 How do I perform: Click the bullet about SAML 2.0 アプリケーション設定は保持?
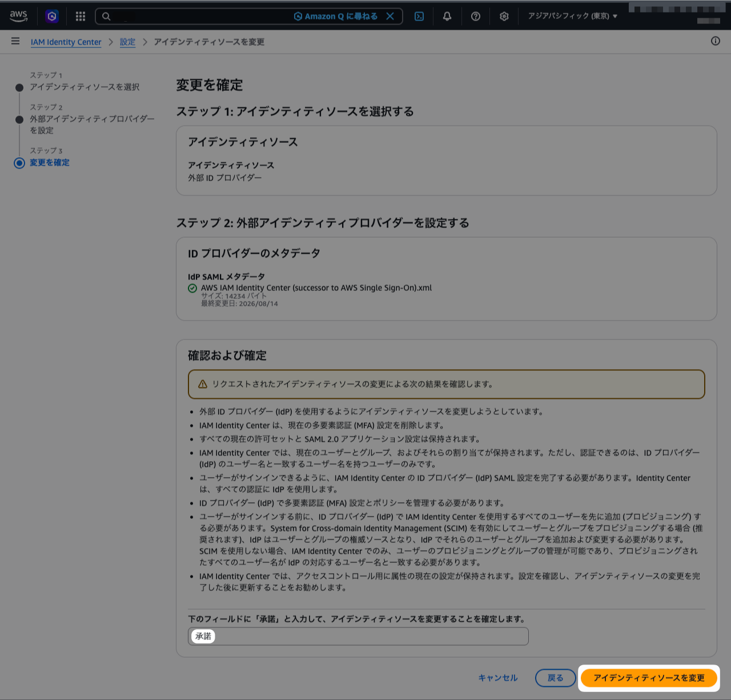pyautogui.click(x=340, y=439)
